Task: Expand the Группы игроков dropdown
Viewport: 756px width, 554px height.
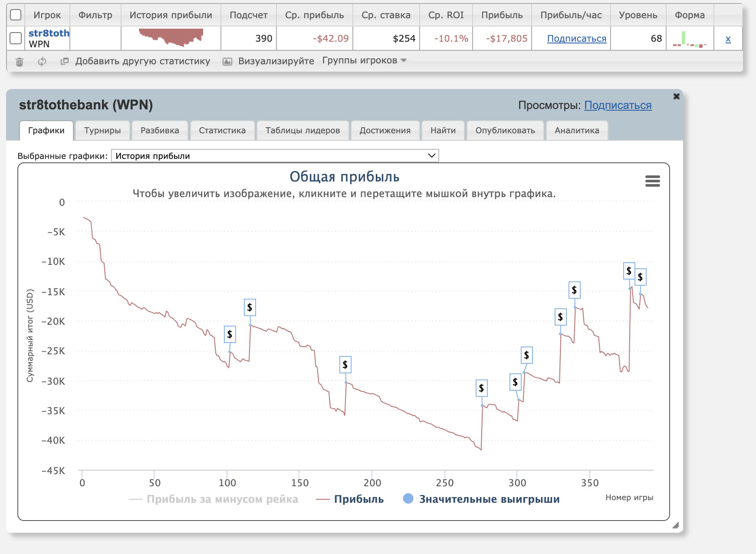Action: pos(364,60)
